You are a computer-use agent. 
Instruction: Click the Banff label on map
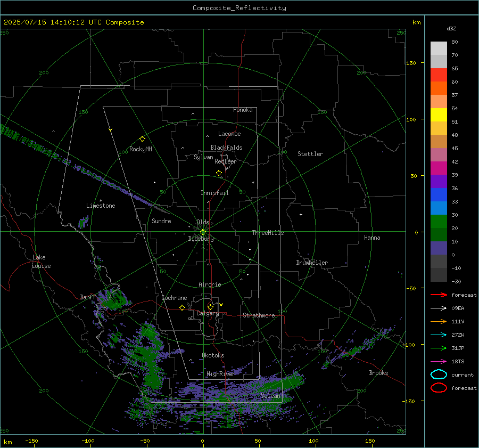tap(88, 297)
